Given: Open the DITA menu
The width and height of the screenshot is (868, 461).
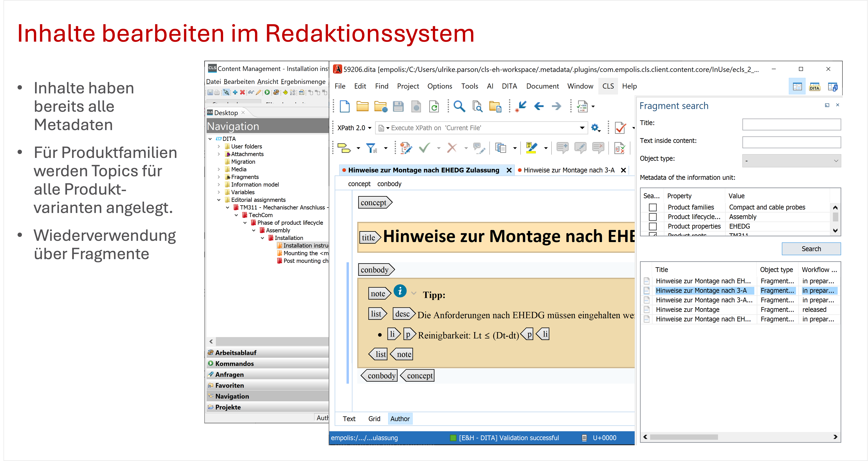Looking at the screenshot, I should coord(509,86).
